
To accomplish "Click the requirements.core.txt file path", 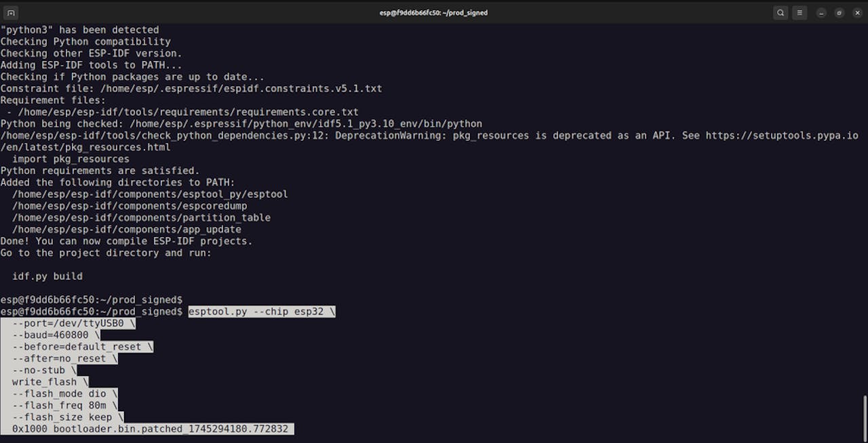I will 188,112.
